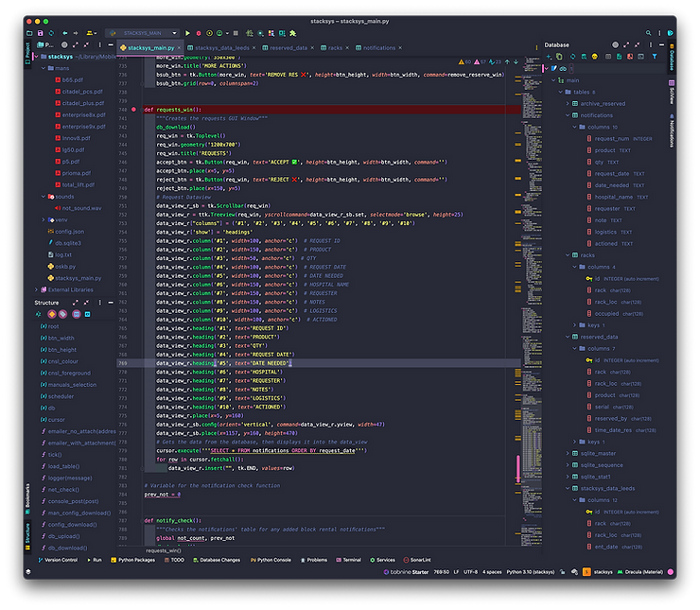The image size is (700, 610).
Task: Open Version Control tool window
Action: (x=58, y=560)
